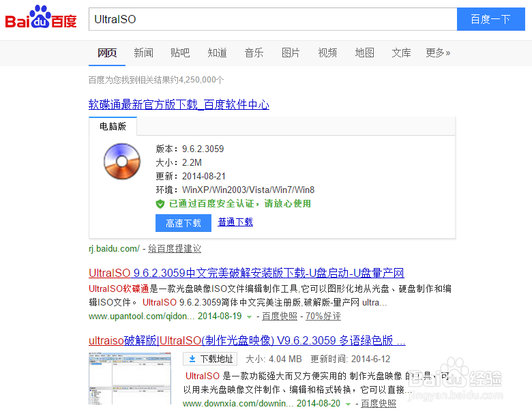
Task: Open the 图片 tab
Action: (x=291, y=53)
